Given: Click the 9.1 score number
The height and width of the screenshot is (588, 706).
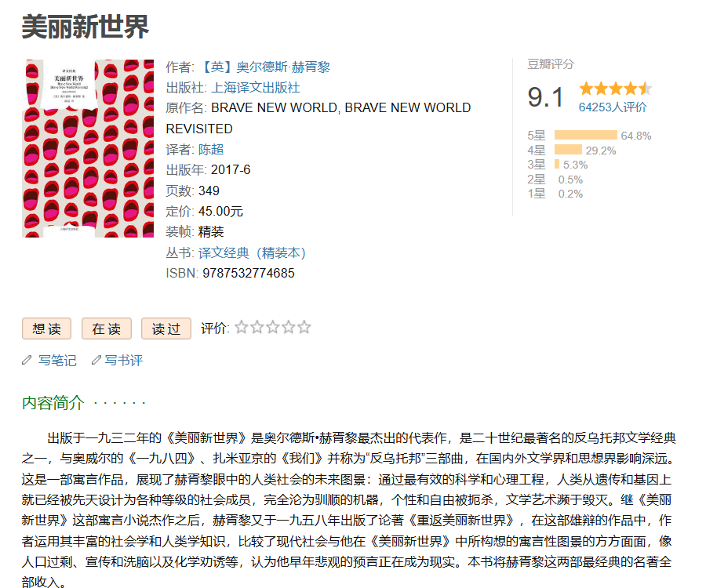Looking at the screenshot, I should point(545,97).
